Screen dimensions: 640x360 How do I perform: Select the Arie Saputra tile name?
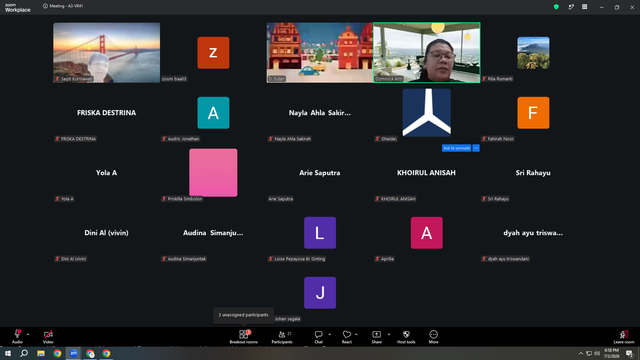(x=320, y=173)
